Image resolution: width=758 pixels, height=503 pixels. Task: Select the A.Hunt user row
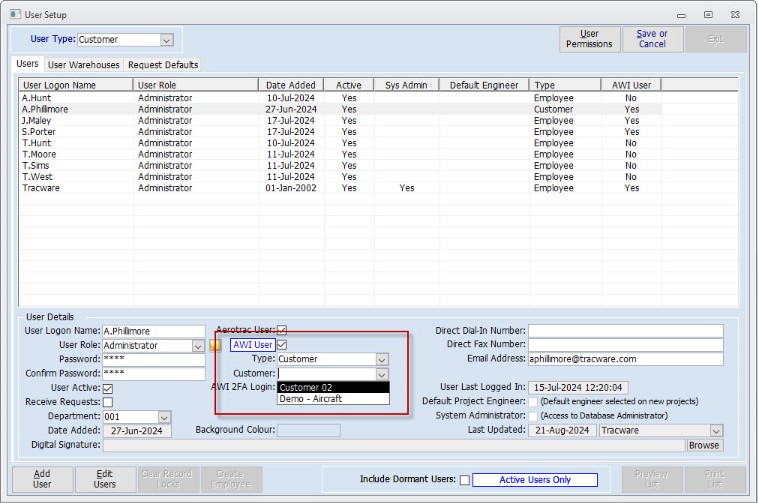pos(340,98)
